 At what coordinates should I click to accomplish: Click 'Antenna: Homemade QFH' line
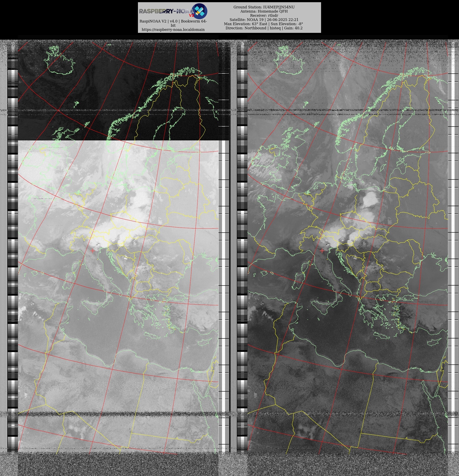[264, 11]
